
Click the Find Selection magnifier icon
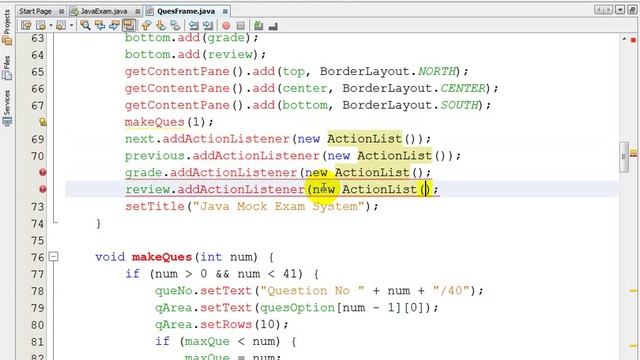(x=85, y=26)
